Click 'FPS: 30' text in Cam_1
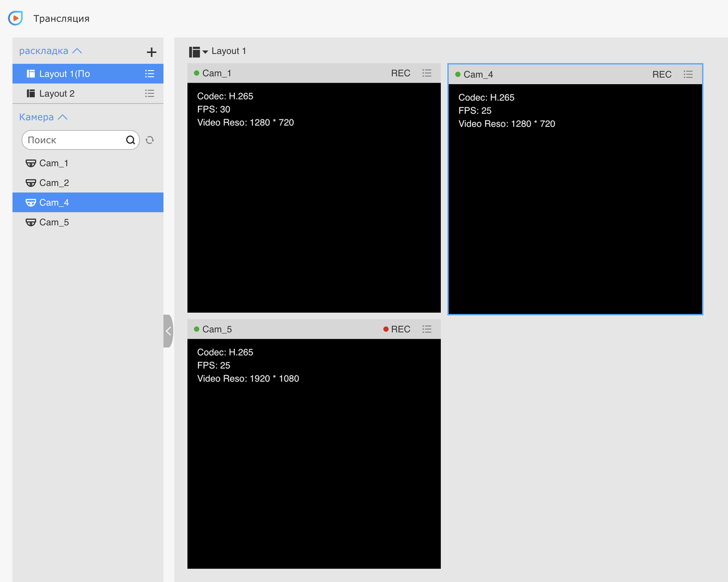The image size is (728, 582). point(214,109)
